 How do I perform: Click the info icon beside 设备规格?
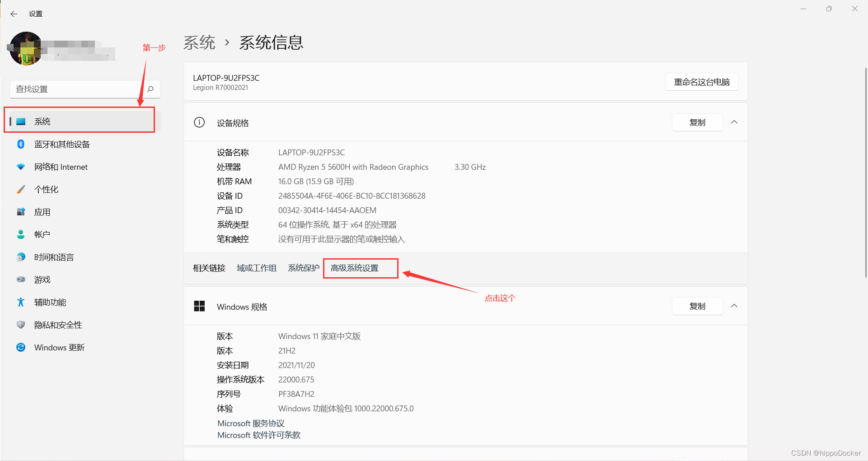pyautogui.click(x=199, y=122)
